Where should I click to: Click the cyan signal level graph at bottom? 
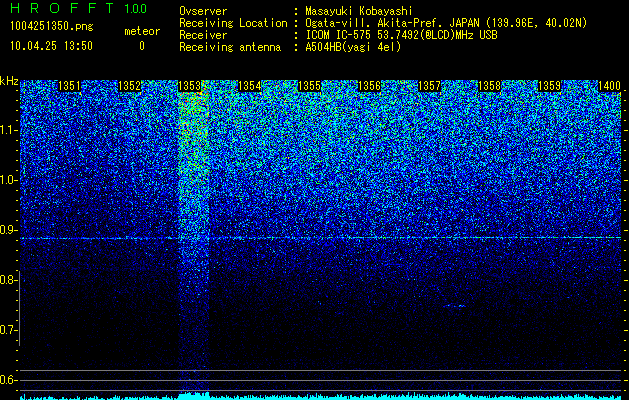click(320, 396)
